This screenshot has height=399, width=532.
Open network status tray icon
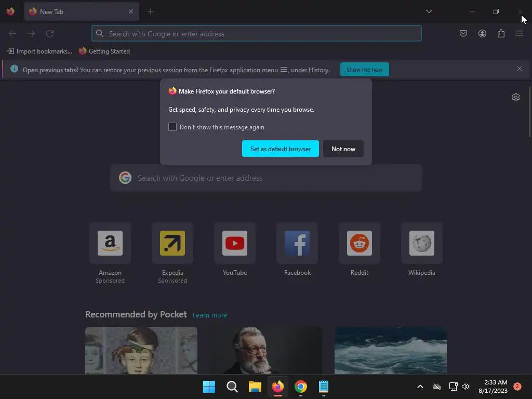click(453, 387)
